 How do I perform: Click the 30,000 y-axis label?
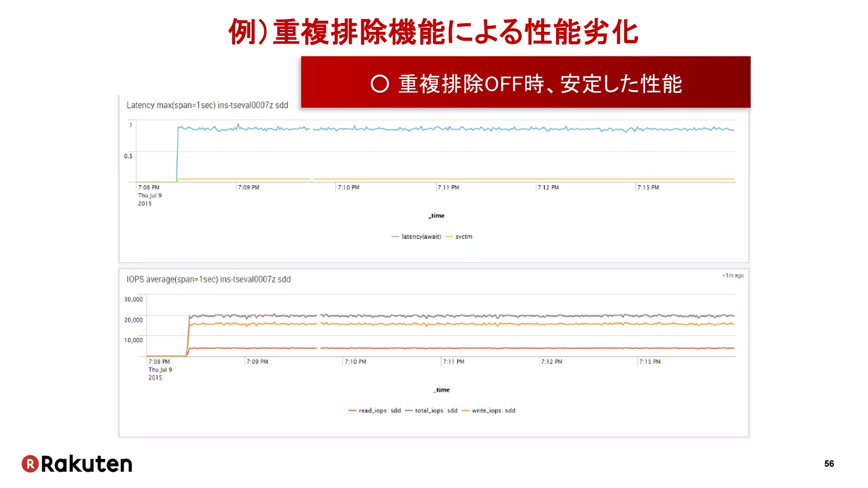click(x=134, y=299)
